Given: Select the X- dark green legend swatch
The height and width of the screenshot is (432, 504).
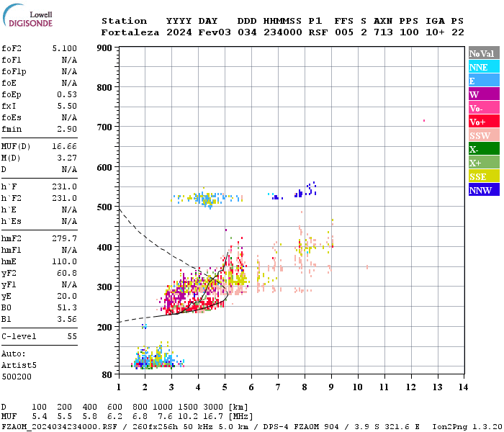Looking at the screenshot, I should pyautogui.click(x=484, y=149).
